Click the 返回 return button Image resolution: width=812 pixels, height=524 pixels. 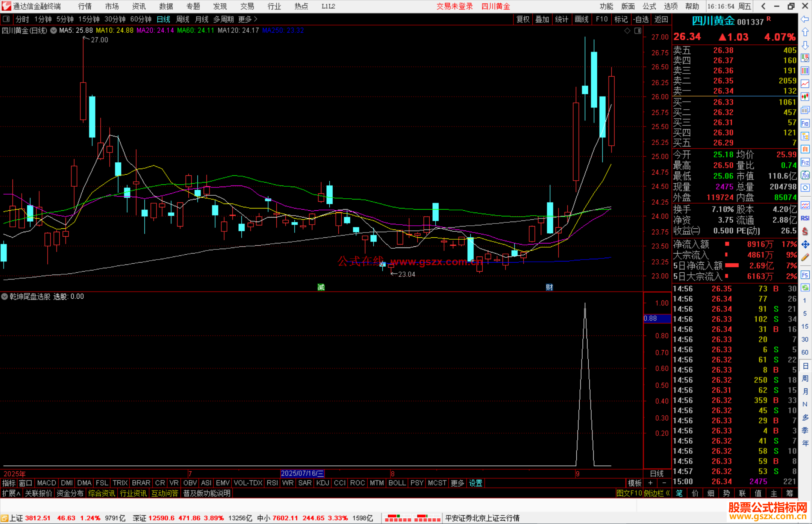point(661,19)
